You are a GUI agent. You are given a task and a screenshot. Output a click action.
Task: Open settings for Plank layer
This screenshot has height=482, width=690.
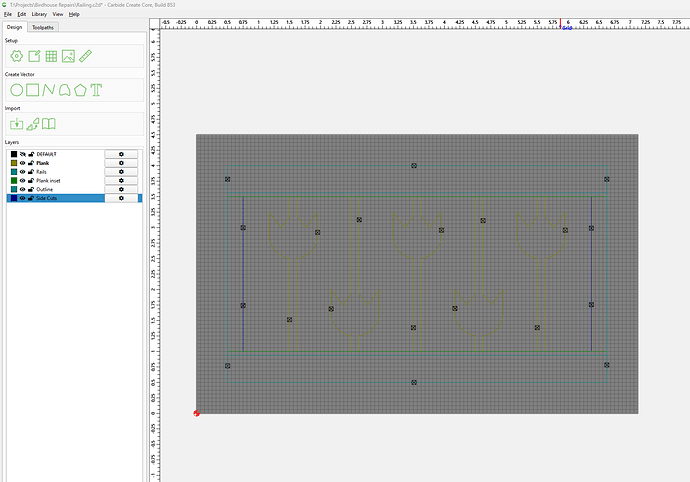point(121,163)
